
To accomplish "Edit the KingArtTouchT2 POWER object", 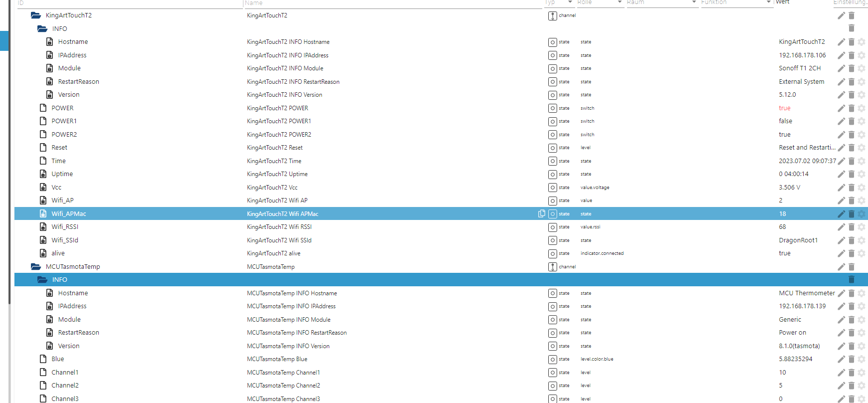I will tap(841, 108).
